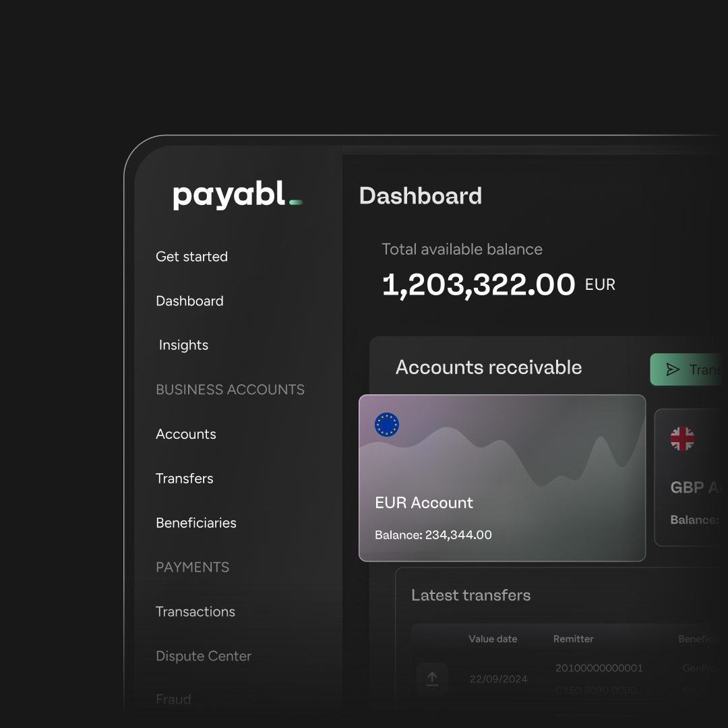Open Transactions under Payments

[x=195, y=611]
